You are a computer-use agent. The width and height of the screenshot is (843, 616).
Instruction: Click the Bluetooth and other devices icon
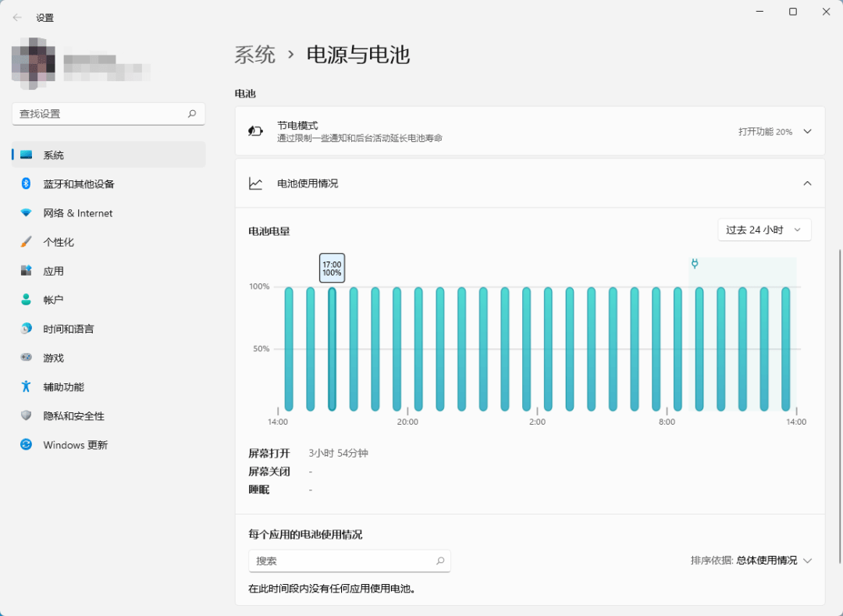click(x=26, y=183)
